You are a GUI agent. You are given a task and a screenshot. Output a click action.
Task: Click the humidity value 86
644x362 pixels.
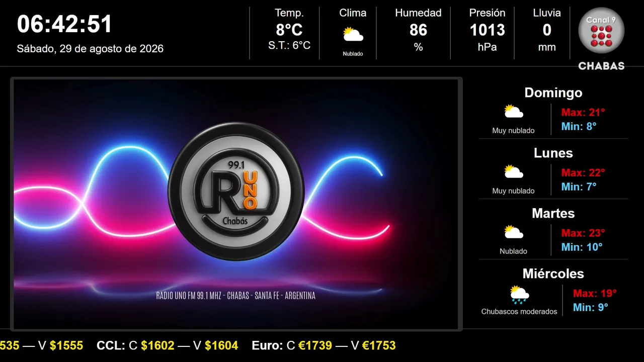click(x=418, y=30)
